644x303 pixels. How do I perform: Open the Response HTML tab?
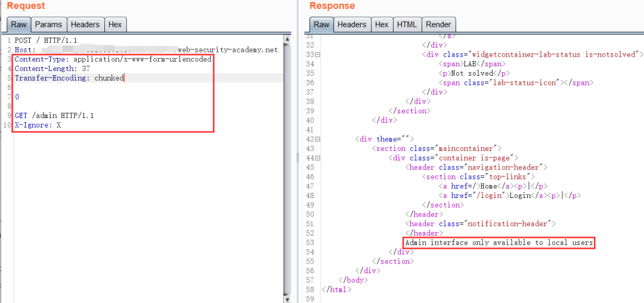407,24
